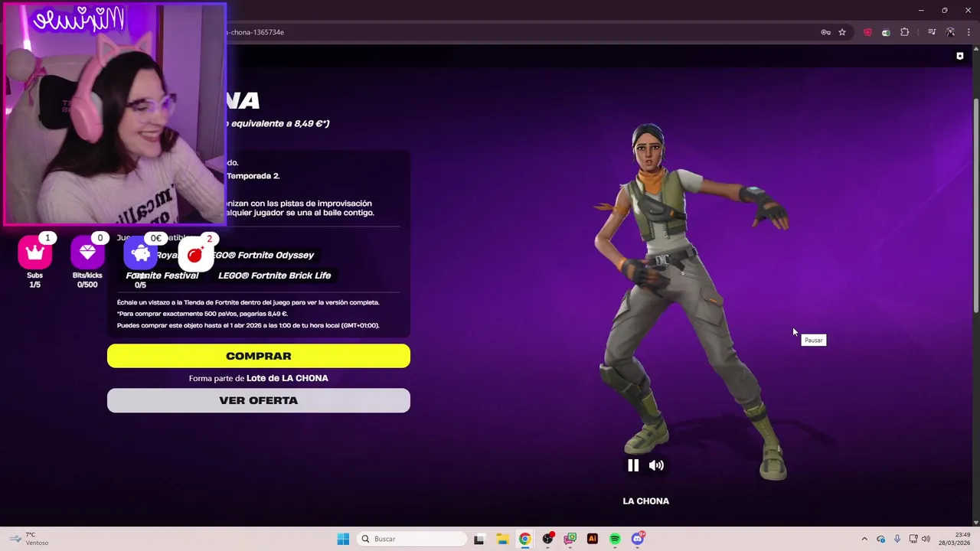This screenshot has width=980, height=551.
Task: Open Adobe Illustrator from the taskbar
Action: tap(592, 539)
